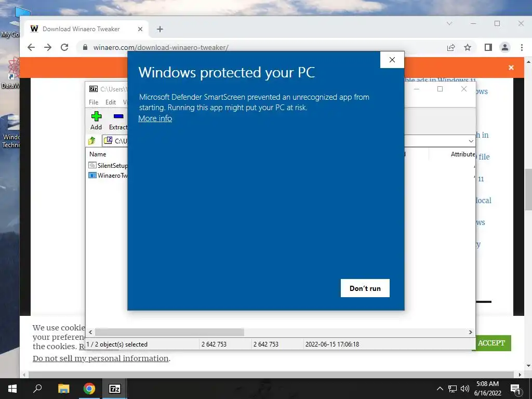
Task: Open the File menu in 7-Zip
Action: pyautogui.click(x=94, y=102)
